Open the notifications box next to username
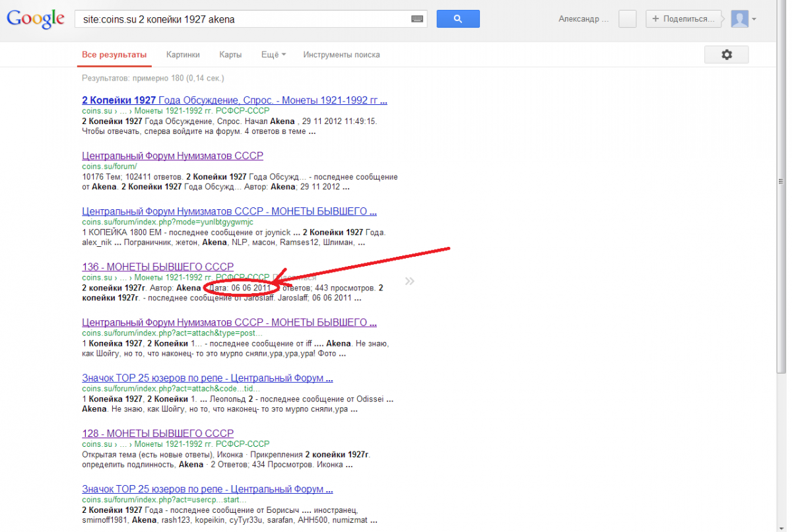This screenshot has height=532, width=792. (627, 19)
